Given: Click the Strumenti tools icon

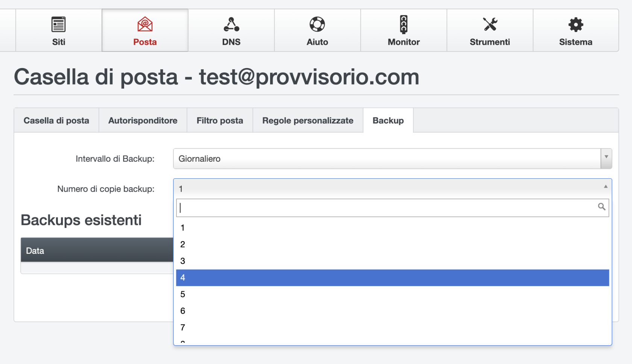Looking at the screenshot, I should pos(490,24).
